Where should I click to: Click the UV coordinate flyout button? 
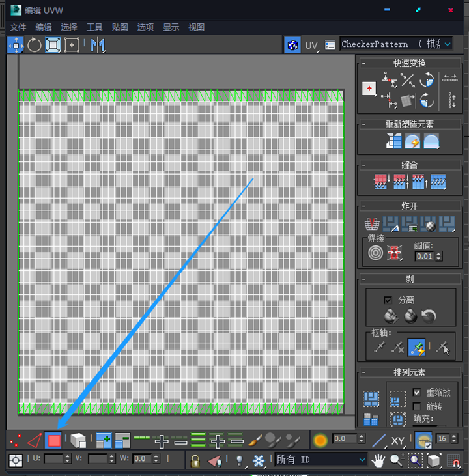[311, 46]
